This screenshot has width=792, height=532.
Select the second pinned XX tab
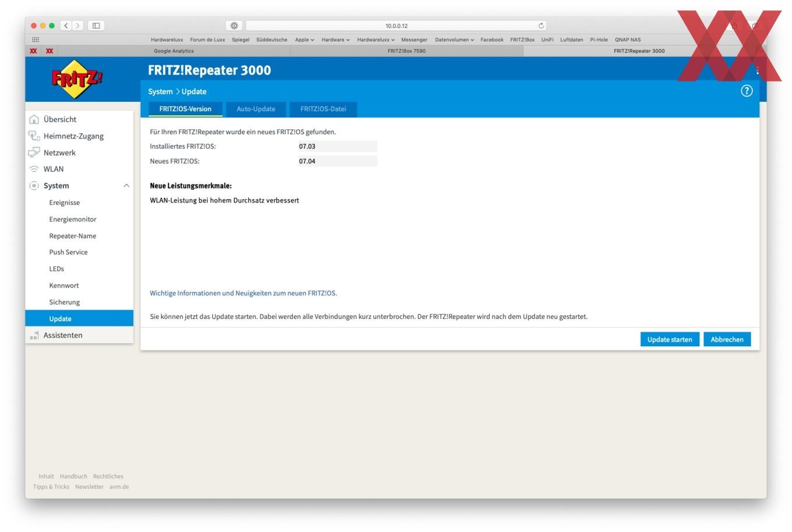pos(49,51)
